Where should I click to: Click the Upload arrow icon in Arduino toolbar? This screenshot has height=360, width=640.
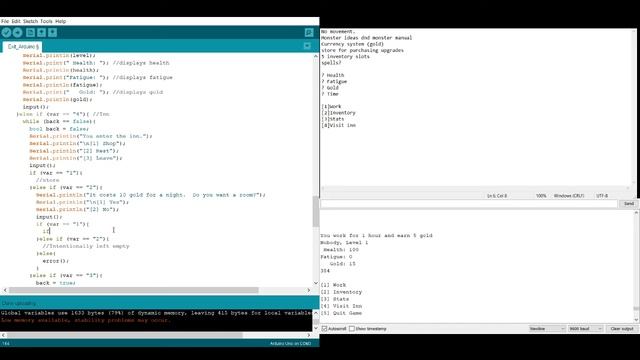pyautogui.click(x=18, y=33)
